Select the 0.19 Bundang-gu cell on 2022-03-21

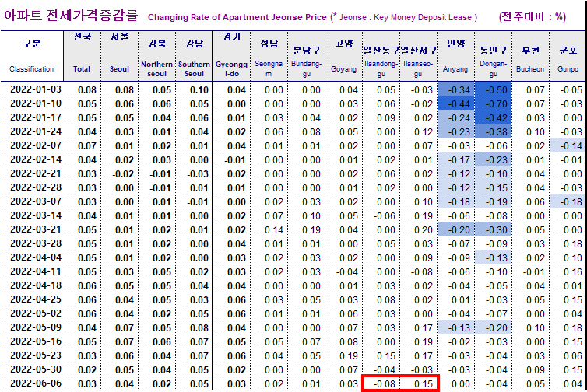pyautogui.click(x=307, y=229)
